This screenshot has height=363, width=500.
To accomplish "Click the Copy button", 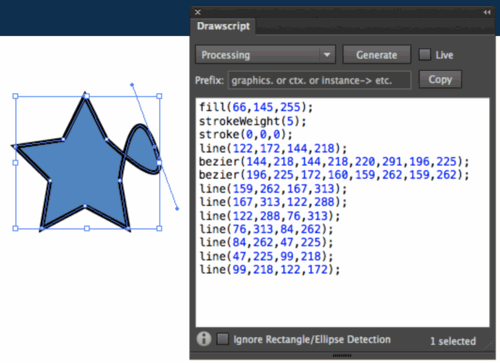I will pos(440,79).
